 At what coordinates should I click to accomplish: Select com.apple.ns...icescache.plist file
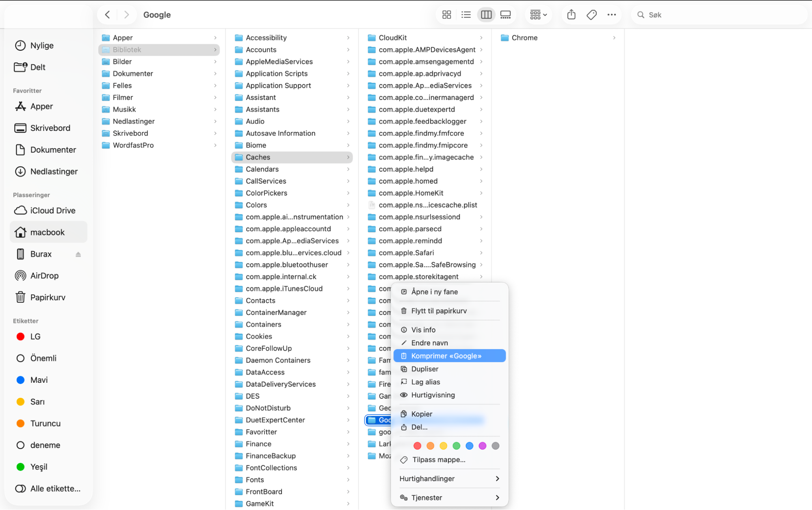424,205
